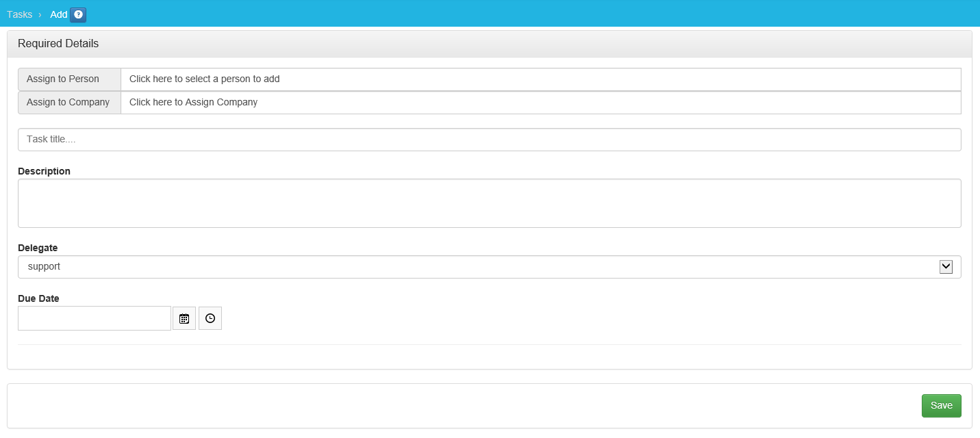980x438 pixels.
Task: Click the help question mark icon
Action: click(78, 14)
